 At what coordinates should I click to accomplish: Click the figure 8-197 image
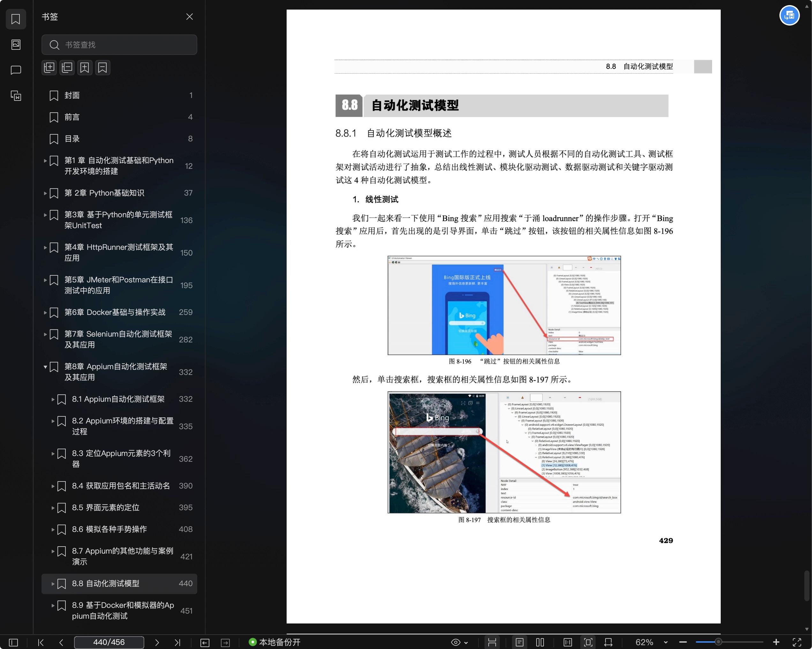point(504,452)
